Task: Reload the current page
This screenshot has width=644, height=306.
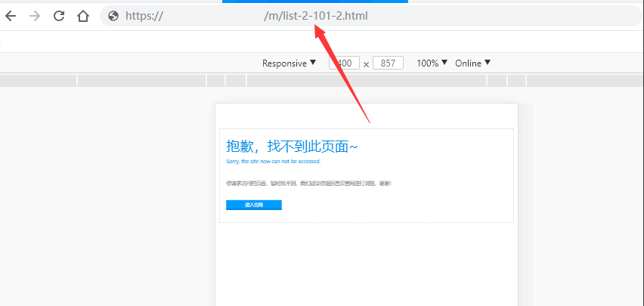Action: [59, 16]
